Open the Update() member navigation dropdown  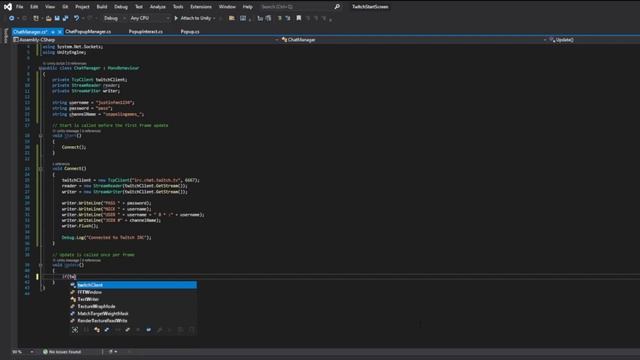point(594,40)
